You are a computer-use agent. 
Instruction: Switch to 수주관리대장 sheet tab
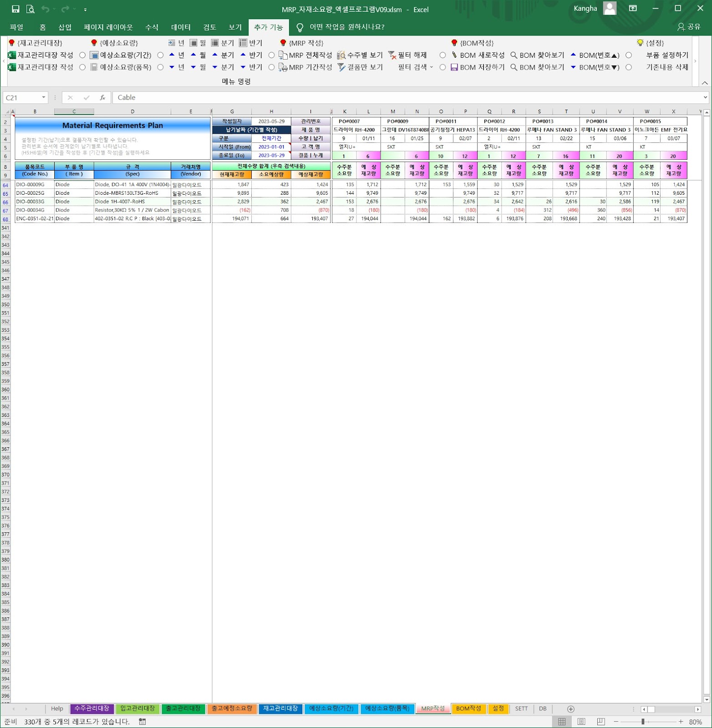pyautogui.click(x=92, y=709)
